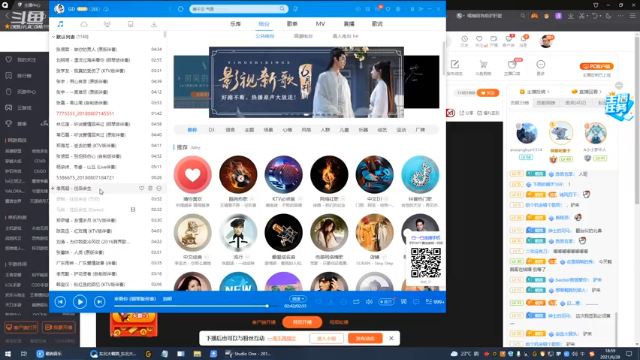Select the DJ radio category
The image size is (640, 360).
point(211,130)
